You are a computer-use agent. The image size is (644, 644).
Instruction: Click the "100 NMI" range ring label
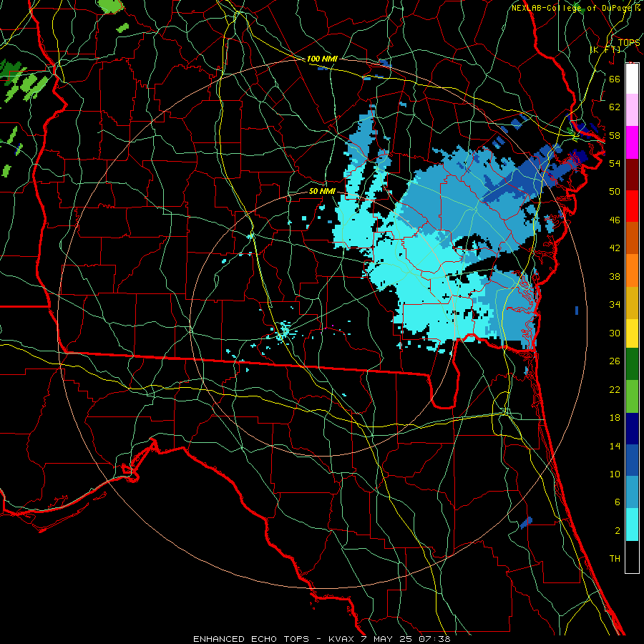[x=322, y=59]
